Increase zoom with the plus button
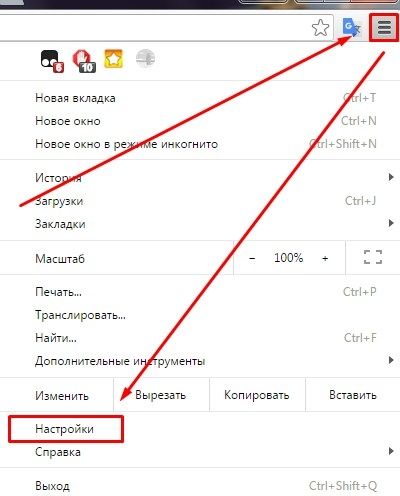 [325, 258]
